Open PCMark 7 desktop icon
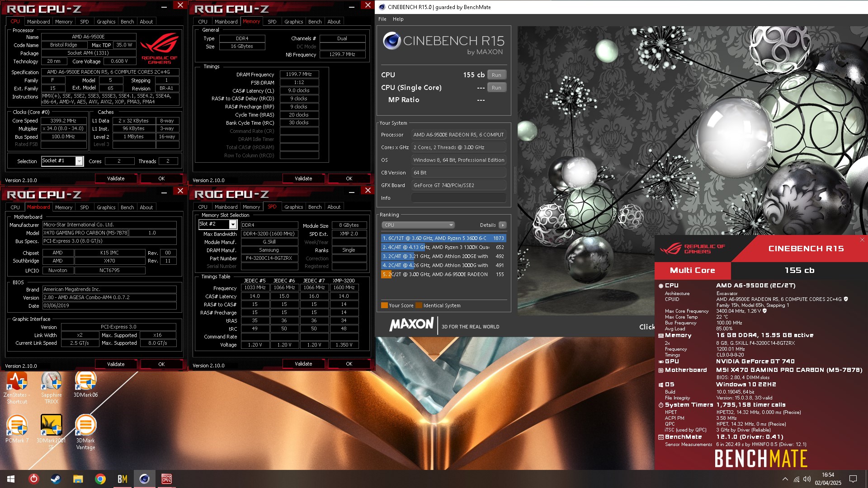868x488 pixels. 17,429
